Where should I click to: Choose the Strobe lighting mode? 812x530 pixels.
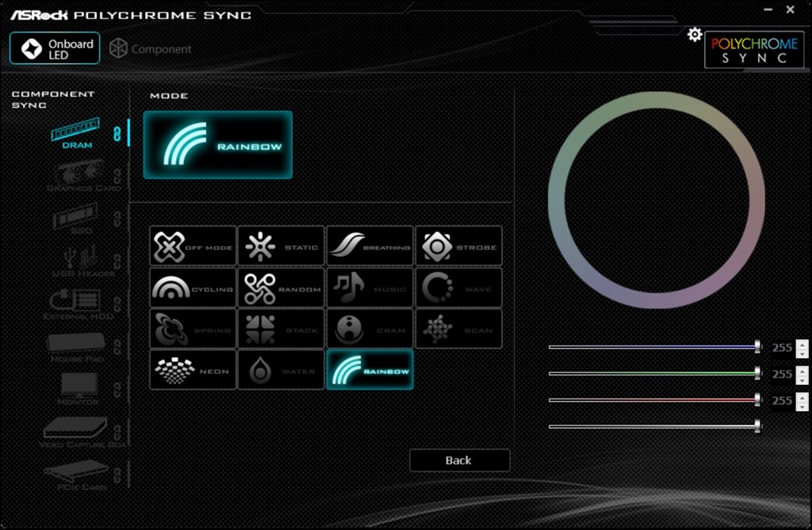tap(459, 246)
